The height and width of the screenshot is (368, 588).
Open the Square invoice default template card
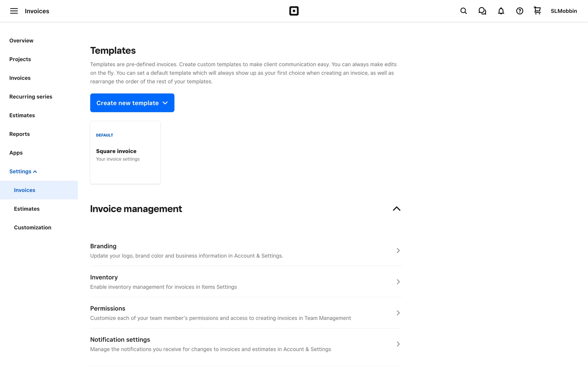(x=125, y=153)
